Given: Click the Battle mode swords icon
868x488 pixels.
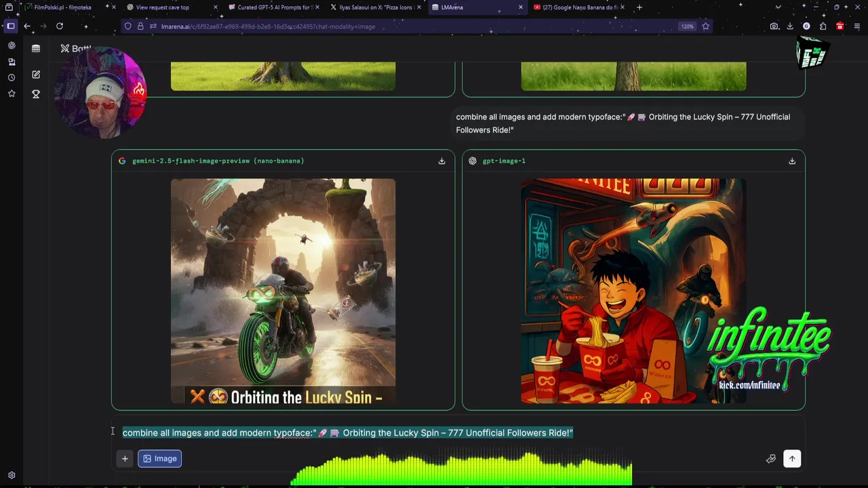Looking at the screenshot, I should [x=65, y=48].
